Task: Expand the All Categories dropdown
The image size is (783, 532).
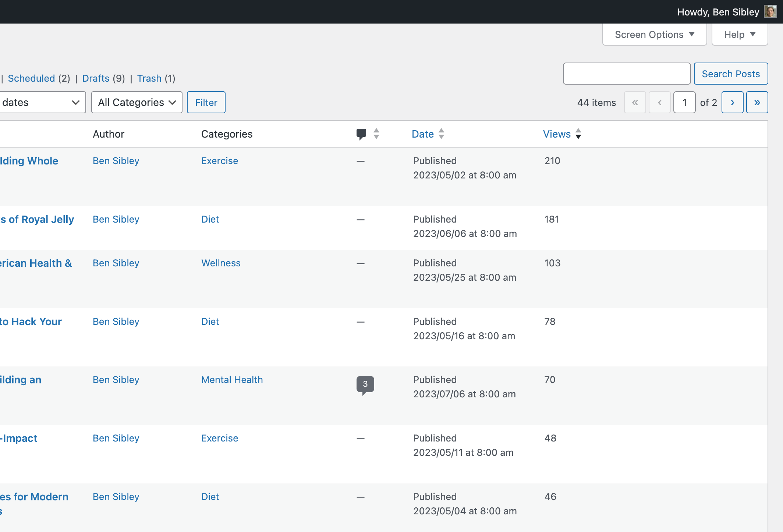Action: [x=136, y=102]
